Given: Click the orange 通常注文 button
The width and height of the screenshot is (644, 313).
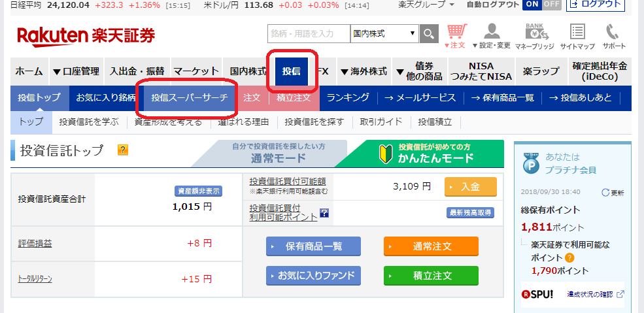Looking at the screenshot, I should [x=432, y=246].
